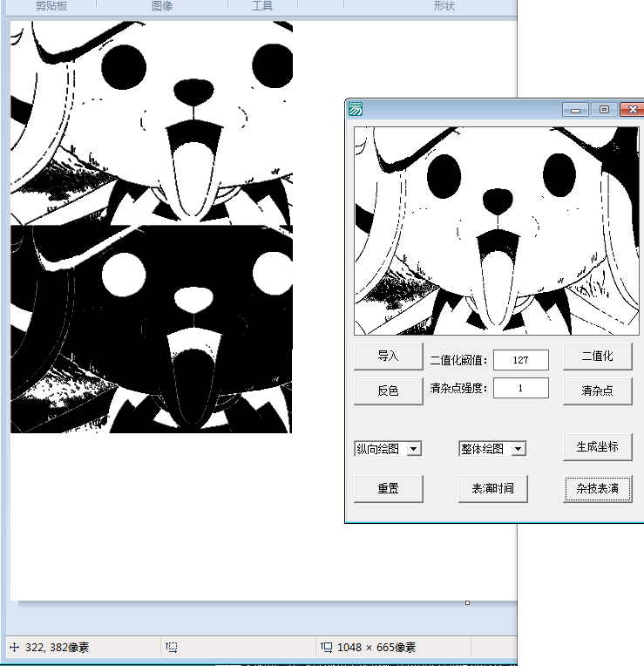The height and width of the screenshot is (666, 644).
Task: Click the 剪贴板 ribbon group label in Paint
Action: (51, 6)
